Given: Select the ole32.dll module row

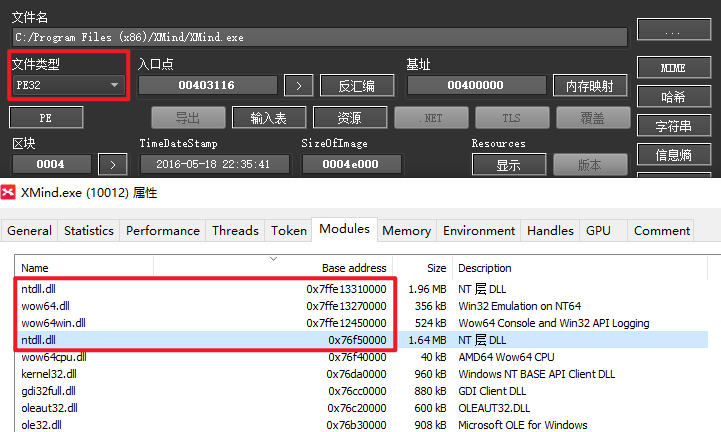Looking at the screenshot, I should pos(361,425).
